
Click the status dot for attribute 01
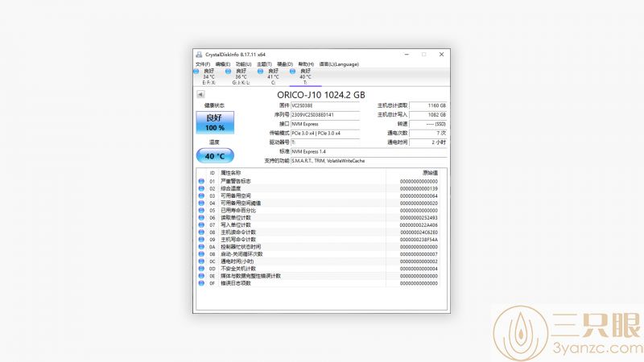pyautogui.click(x=201, y=181)
